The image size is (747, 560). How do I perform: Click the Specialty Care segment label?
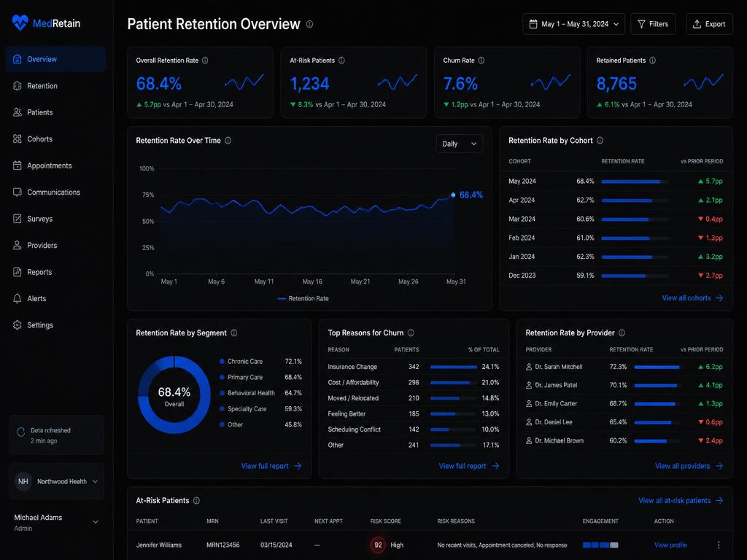pos(247,408)
